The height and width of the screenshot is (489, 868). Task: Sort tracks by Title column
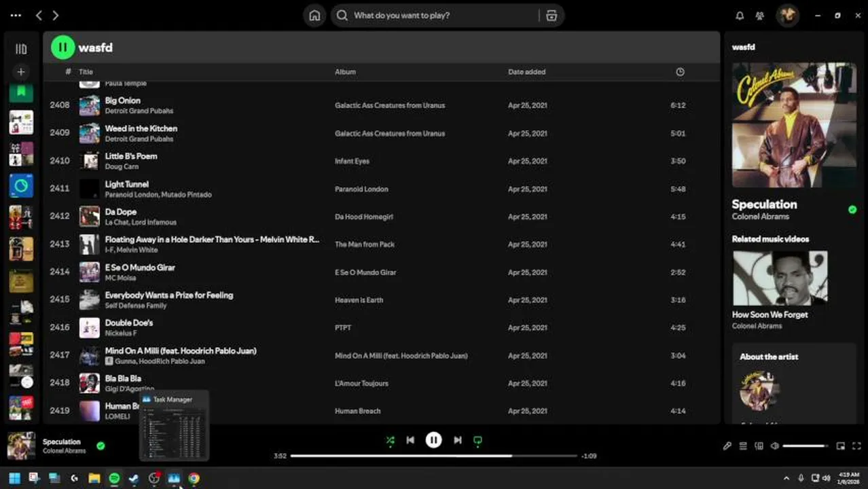86,72
